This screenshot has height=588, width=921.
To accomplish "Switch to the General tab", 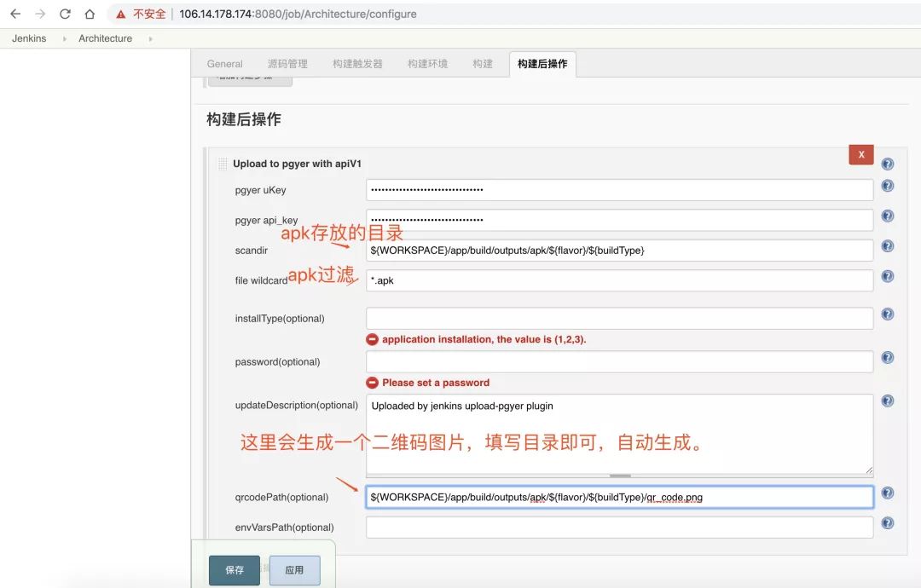I will [224, 63].
